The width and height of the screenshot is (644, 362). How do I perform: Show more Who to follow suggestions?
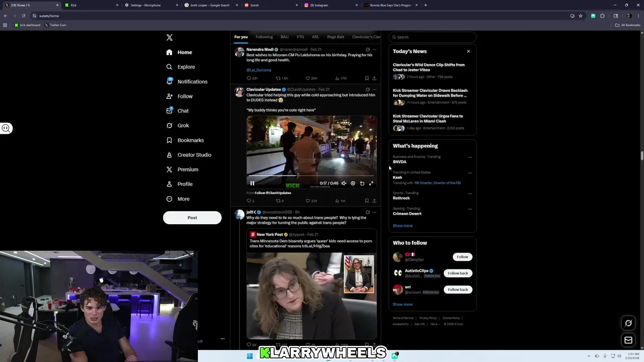[x=403, y=304]
